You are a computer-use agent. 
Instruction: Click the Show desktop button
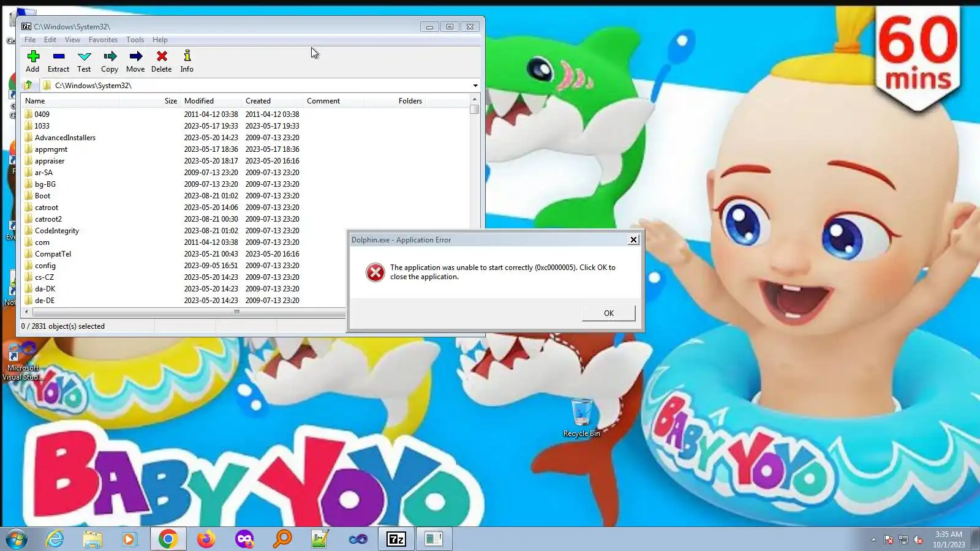tap(975, 539)
